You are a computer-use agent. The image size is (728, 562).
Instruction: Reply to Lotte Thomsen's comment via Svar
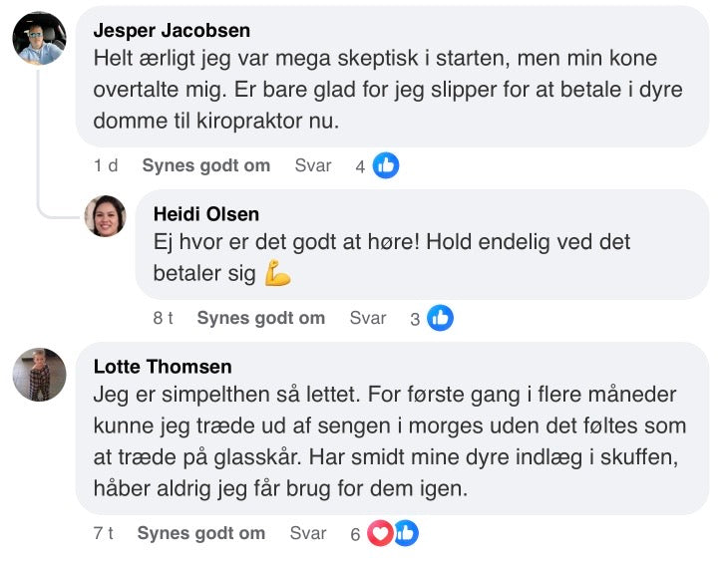[307, 533]
